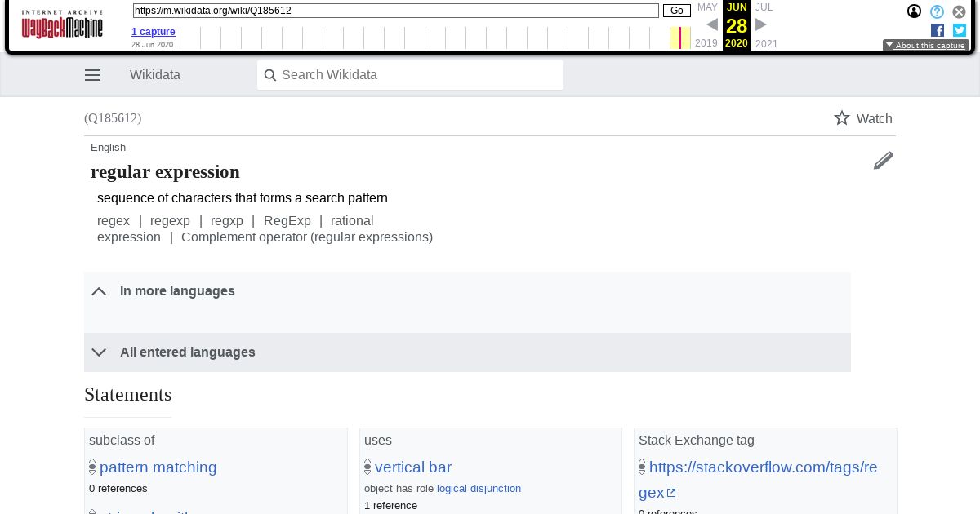Image resolution: width=980 pixels, height=514 pixels.
Task: Click the search magnifier icon
Action: pos(270,75)
